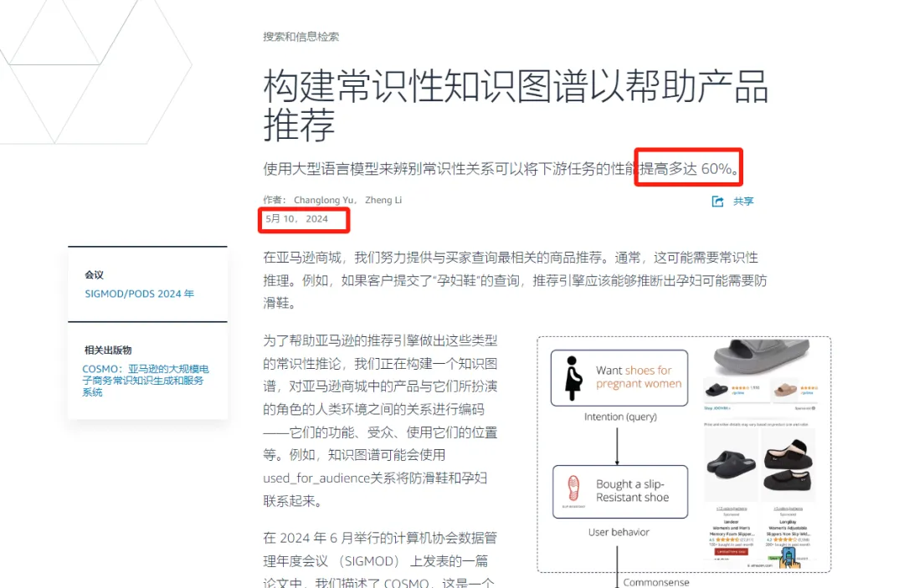Viewport: 904px width, 588px height.
Task: Click the large gray slipper product image
Action: [761, 357]
